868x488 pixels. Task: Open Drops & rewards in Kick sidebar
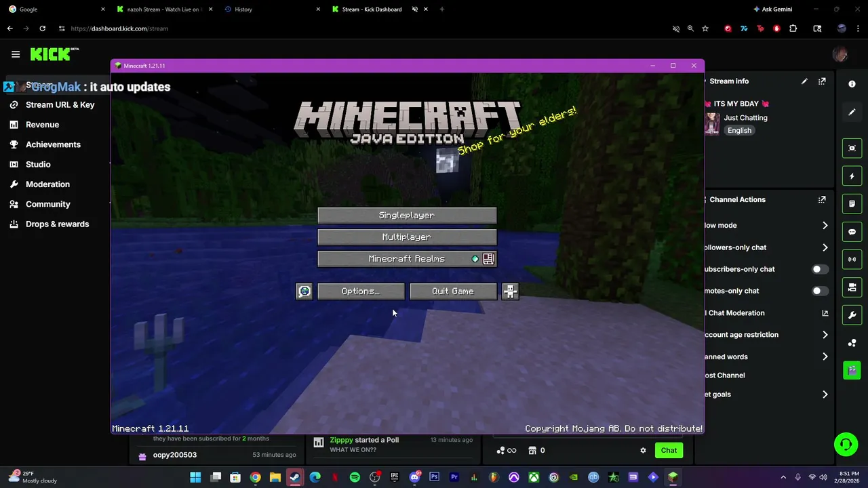(57, 224)
